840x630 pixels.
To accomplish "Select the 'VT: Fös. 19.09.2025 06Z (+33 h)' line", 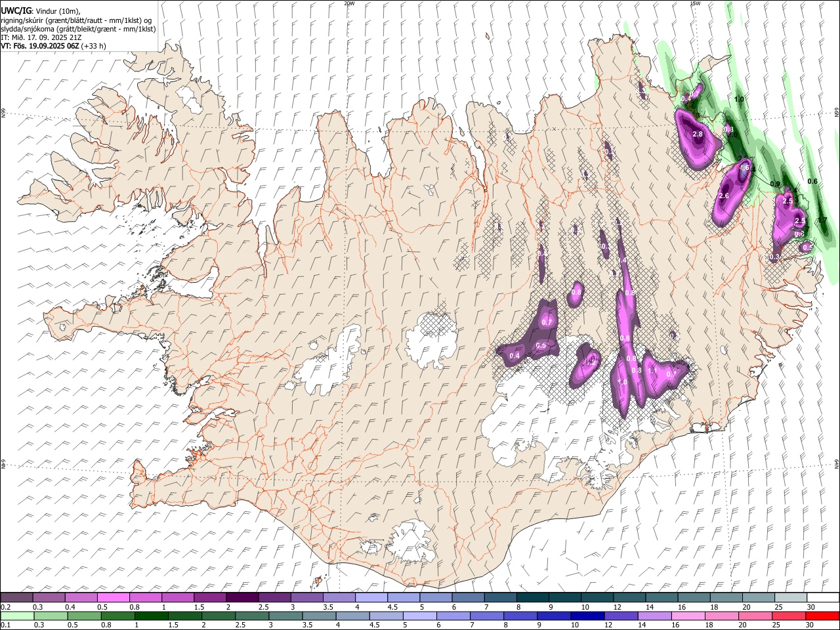I will (x=53, y=46).
